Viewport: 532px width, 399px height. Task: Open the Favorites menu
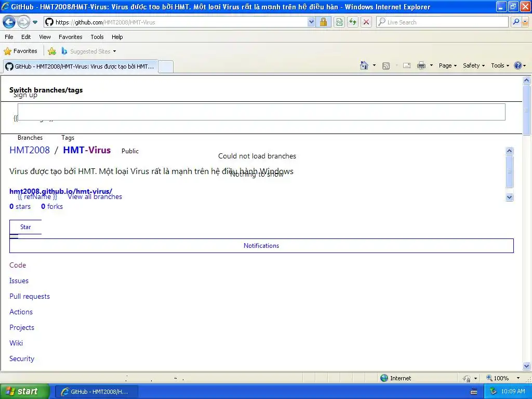click(x=70, y=37)
